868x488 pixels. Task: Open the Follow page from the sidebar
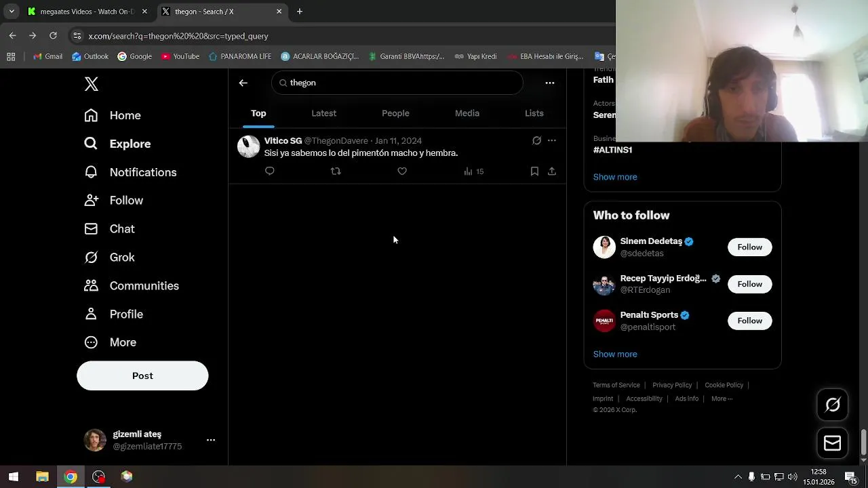[113, 201]
